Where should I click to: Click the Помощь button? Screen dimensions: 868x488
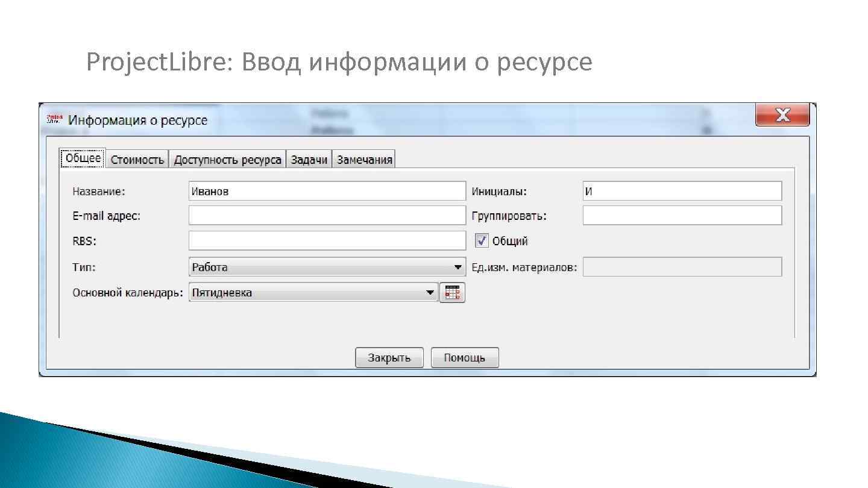coord(465,358)
